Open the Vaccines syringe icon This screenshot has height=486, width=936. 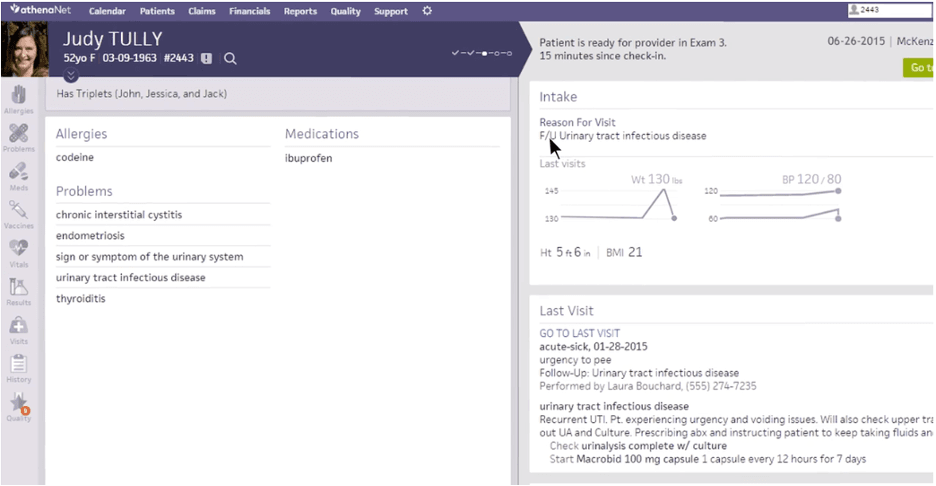[x=18, y=211]
